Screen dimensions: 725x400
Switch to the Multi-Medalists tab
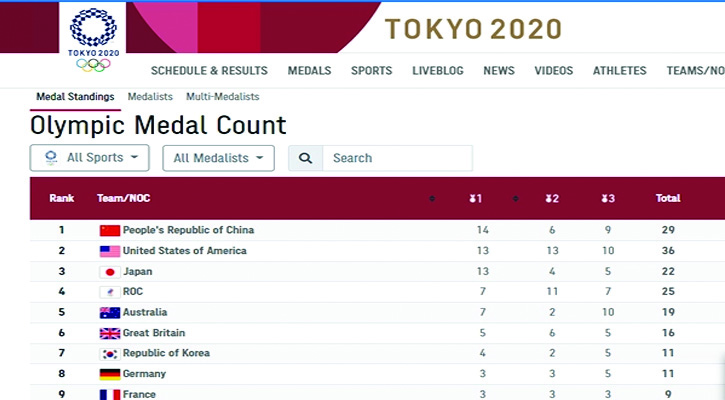click(222, 97)
